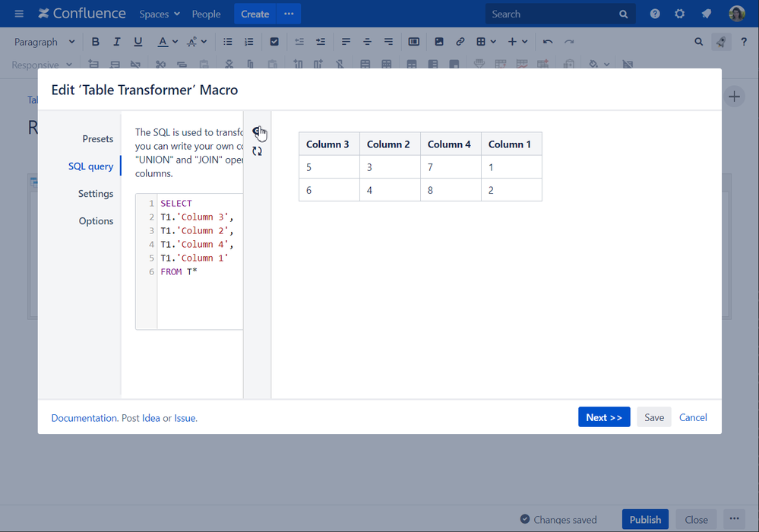Viewport: 759px width, 532px height.
Task: Insert a link with the link icon
Action: click(460, 42)
